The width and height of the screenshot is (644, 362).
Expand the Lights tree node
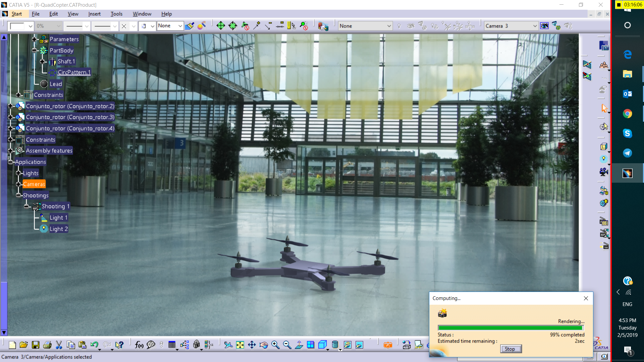18,173
